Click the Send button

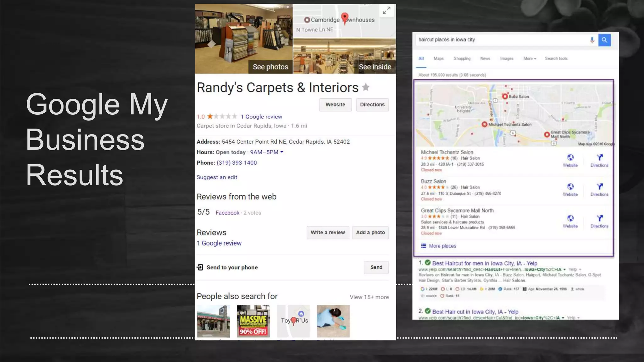pos(376,267)
